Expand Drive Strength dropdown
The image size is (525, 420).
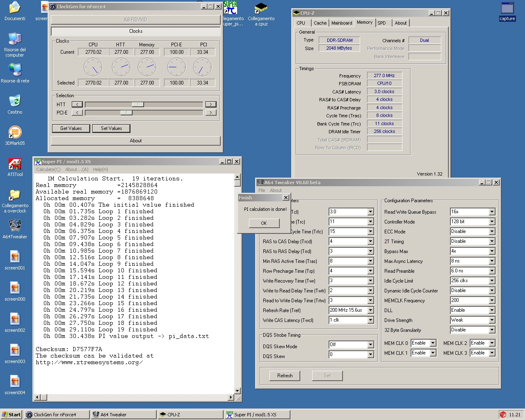[x=492, y=320]
